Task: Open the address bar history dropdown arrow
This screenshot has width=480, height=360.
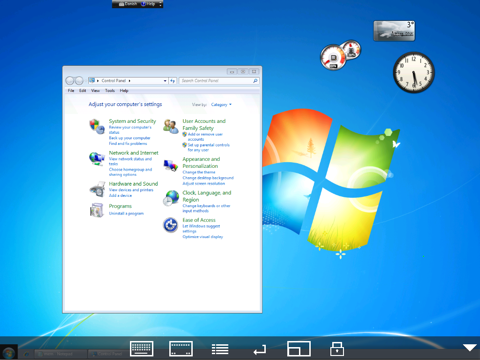Action: tap(165, 81)
